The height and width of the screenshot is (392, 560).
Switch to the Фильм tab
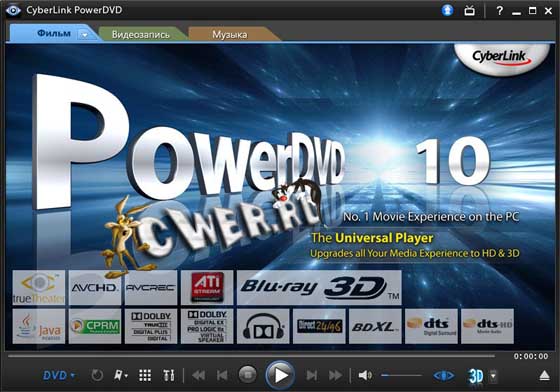pyautogui.click(x=54, y=34)
